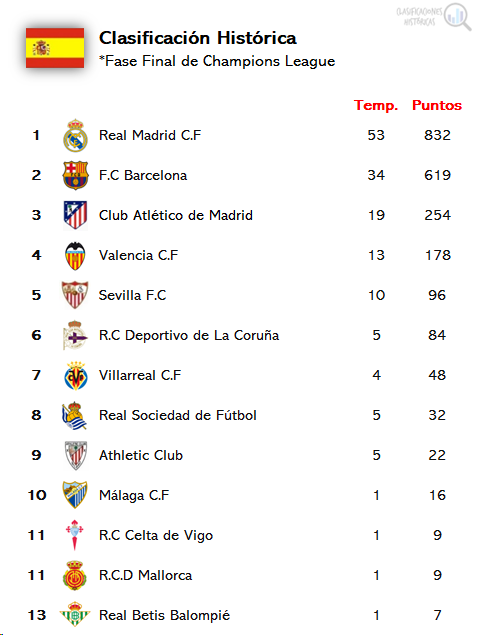
Task: Select the Sevilla F.C crest
Action: pos(75,295)
